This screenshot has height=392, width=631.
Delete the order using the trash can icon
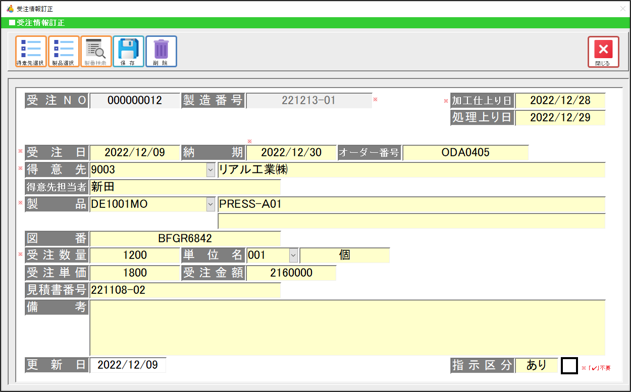point(161,51)
